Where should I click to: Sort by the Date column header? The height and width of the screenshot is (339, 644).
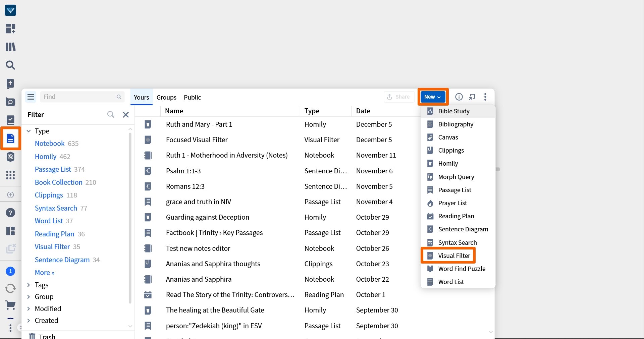point(363,111)
